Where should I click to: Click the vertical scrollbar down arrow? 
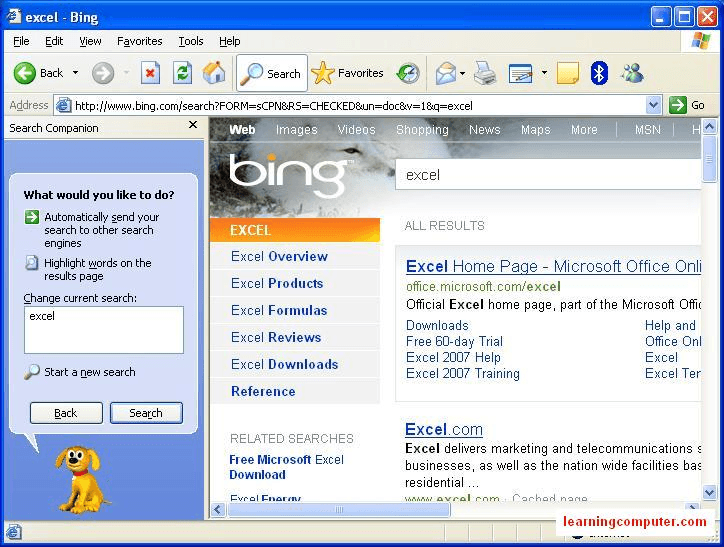[709, 493]
